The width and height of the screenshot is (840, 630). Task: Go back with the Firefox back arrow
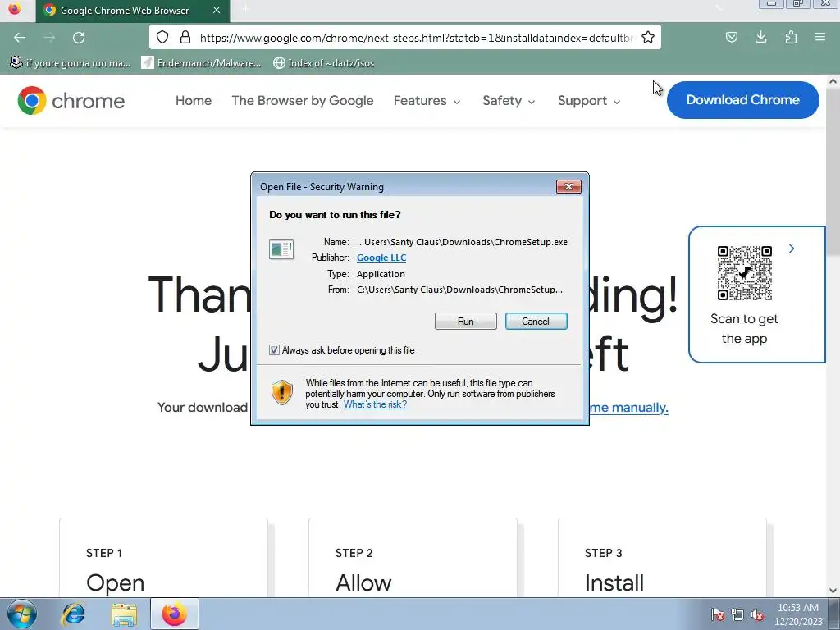(20, 38)
